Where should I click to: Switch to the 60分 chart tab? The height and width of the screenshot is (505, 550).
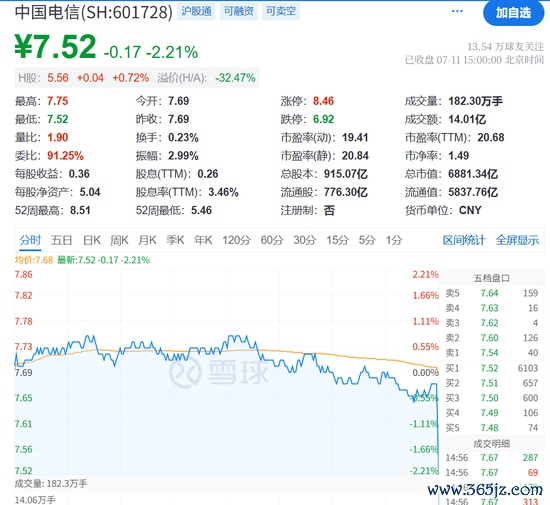click(272, 240)
